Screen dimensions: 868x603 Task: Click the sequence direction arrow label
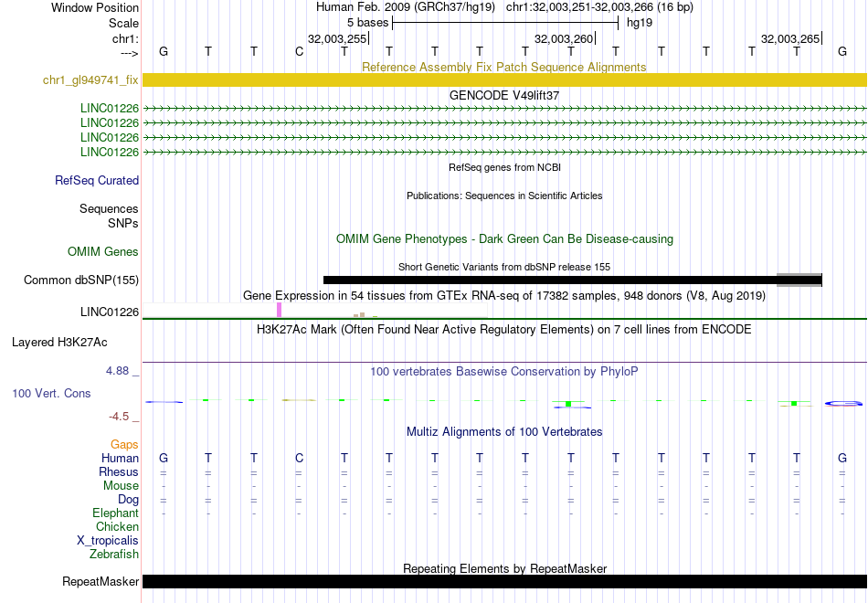(130, 53)
